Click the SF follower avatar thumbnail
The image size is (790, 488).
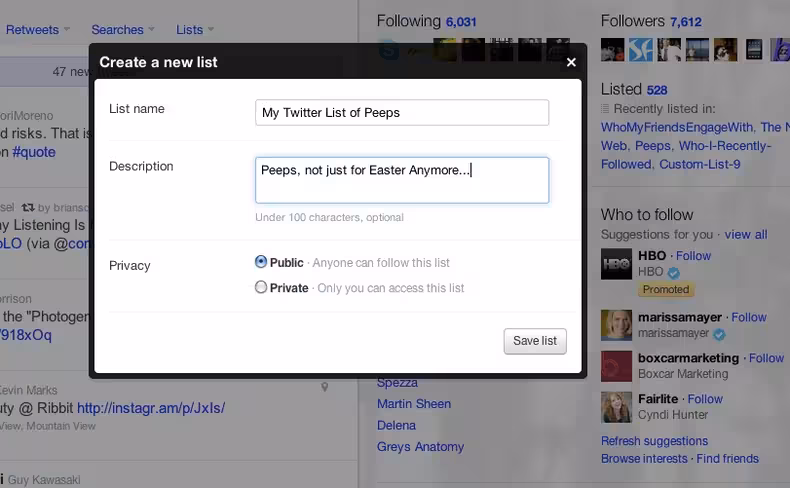[640, 50]
